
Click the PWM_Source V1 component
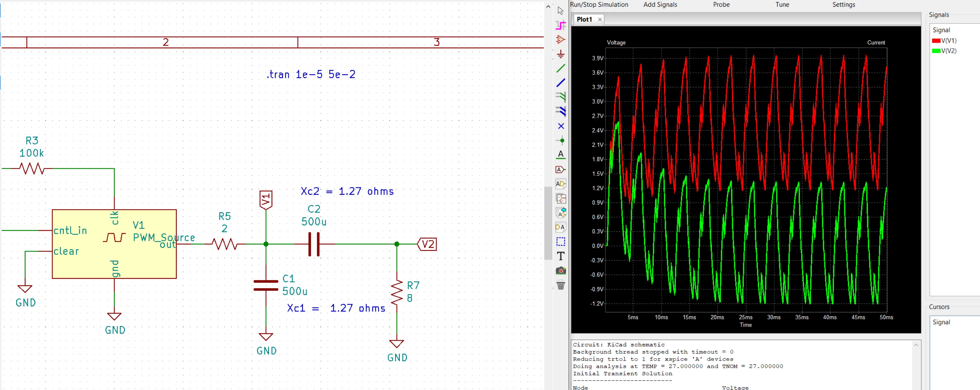[x=114, y=244]
